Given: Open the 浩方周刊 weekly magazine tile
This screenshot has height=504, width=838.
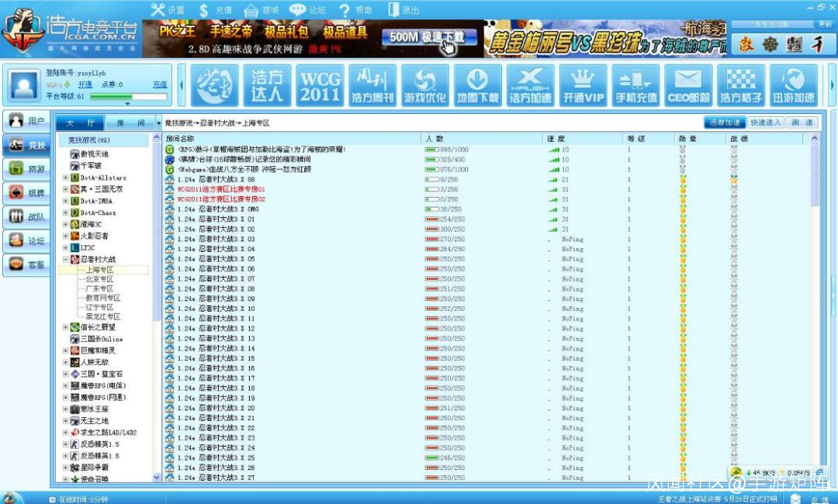Looking at the screenshot, I should [372, 85].
